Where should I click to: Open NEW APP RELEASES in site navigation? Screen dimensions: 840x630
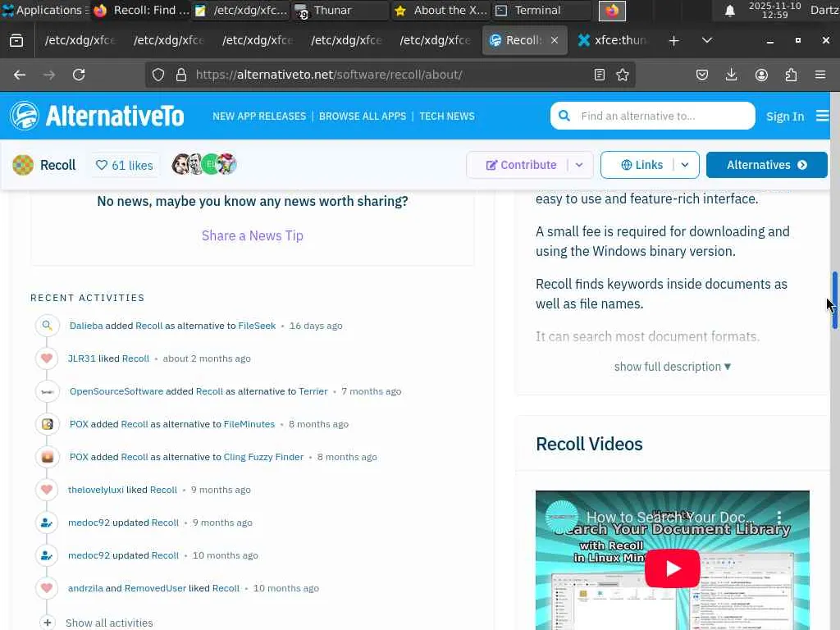click(x=259, y=116)
